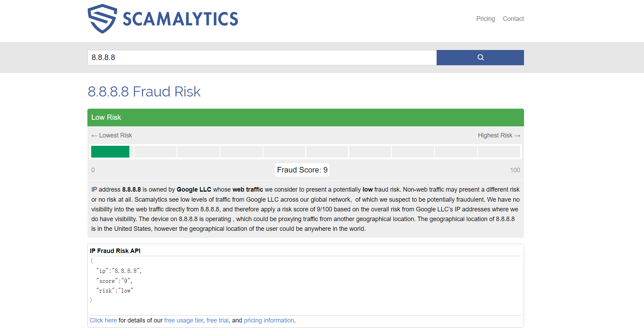Click the SCAMALYTICS wordmark text
Image resolution: width=644 pixels, height=328 pixels.
(180, 19)
